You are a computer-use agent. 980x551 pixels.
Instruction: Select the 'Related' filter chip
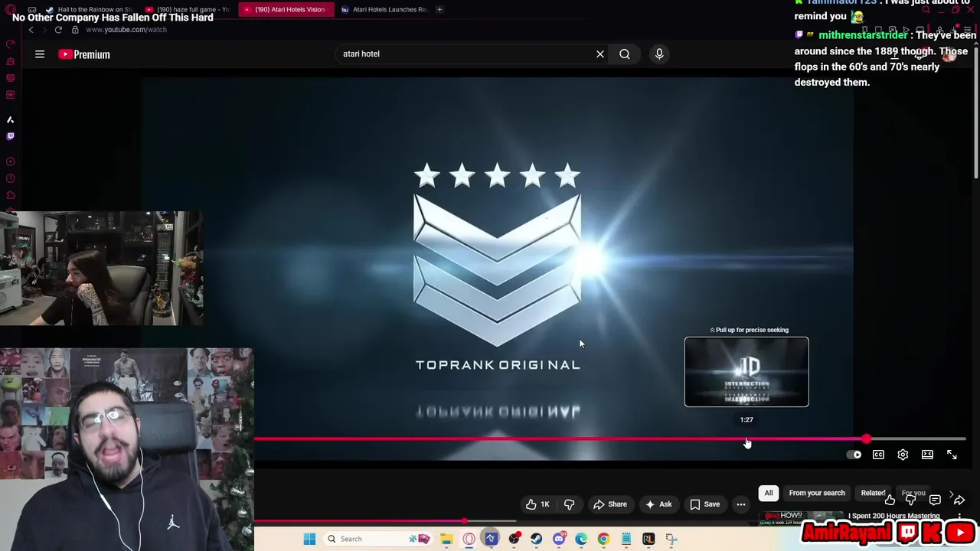(873, 493)
